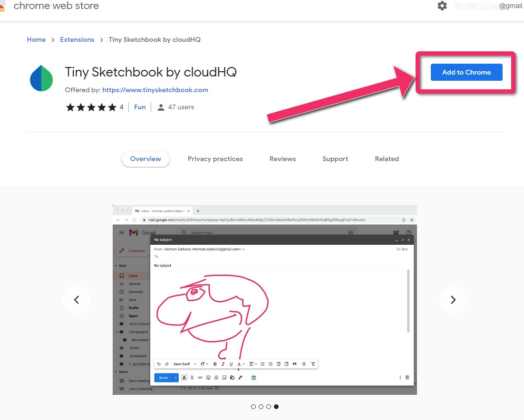Open the tinysketchbook.com offered-by link
Viewport: 524px width, 420px height.
pos(155,90)
